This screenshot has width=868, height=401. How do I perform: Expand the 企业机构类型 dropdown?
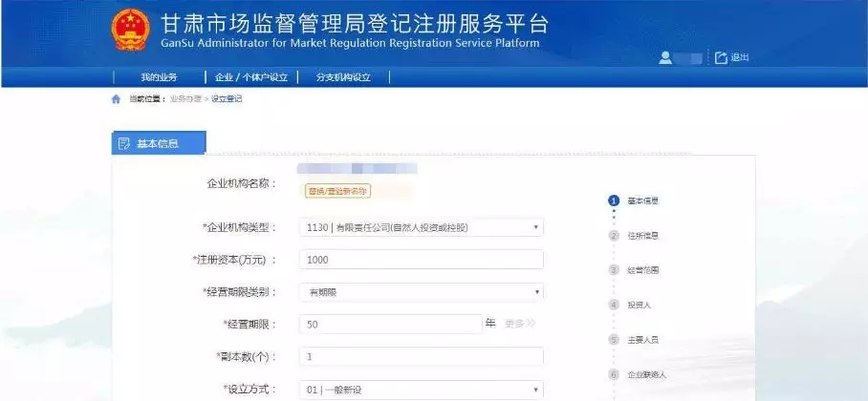tap(422, 227)
